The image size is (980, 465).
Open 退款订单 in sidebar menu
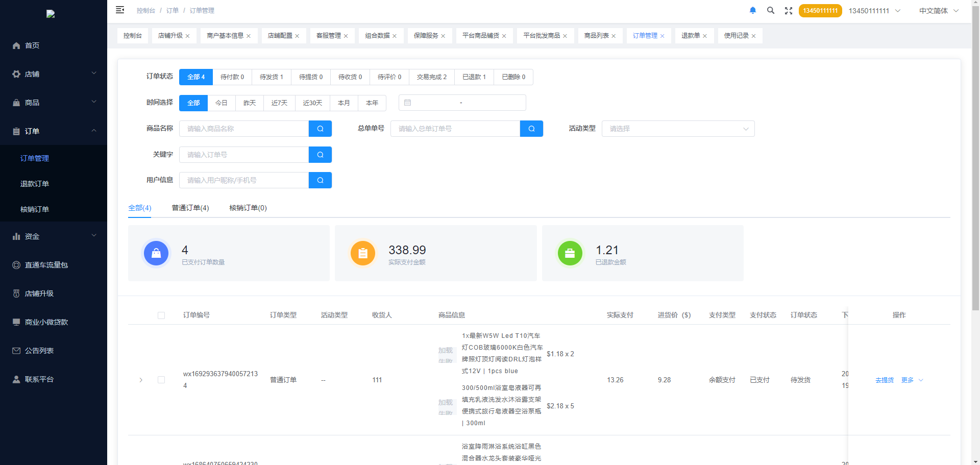click(35, 184)
